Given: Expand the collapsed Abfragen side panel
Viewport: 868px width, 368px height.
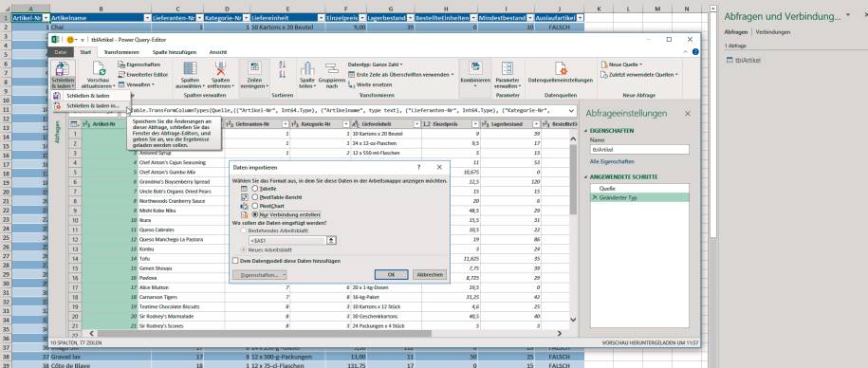Looking at the screenshot, I should pos(57,132).
